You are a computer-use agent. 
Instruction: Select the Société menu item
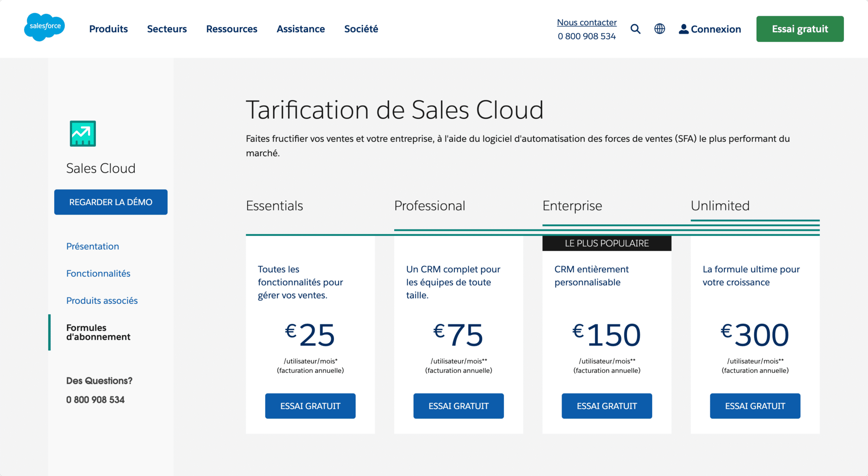click(361, 29)
